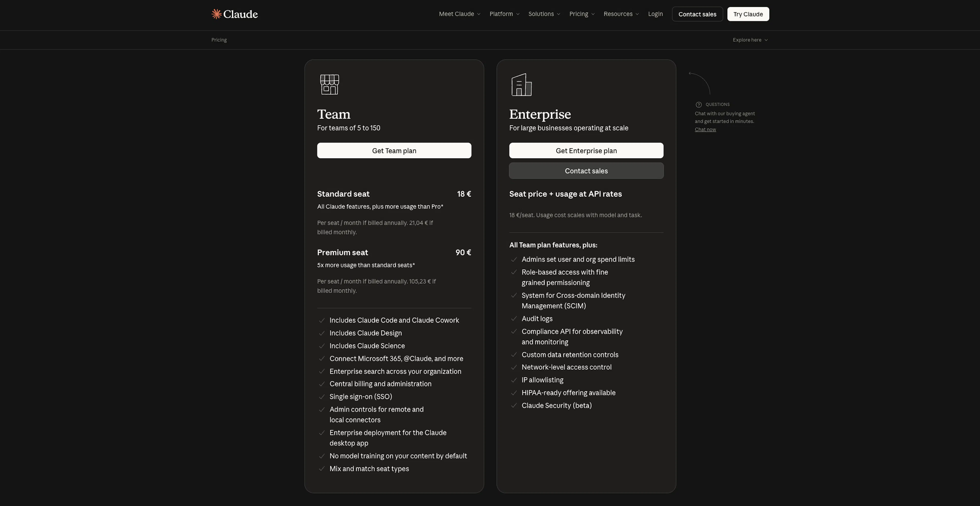Click checkmark beside Connect Microsoft 365
Screen dimensions: 980x506
click(322, 359)
